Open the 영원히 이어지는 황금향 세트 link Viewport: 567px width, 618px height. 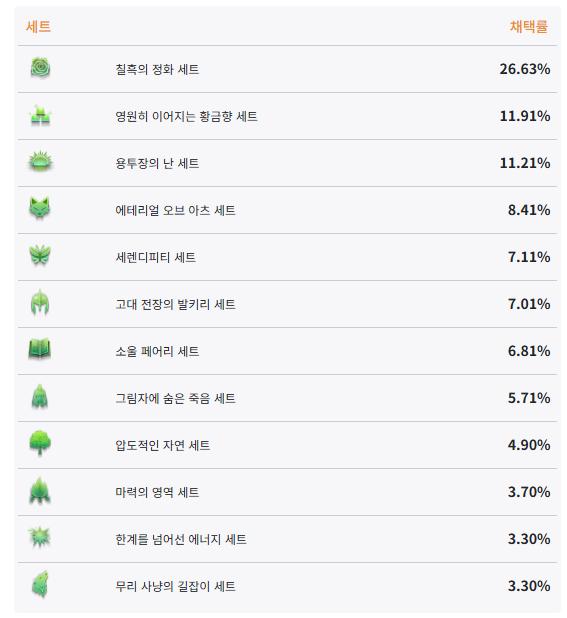click(186, 116)
